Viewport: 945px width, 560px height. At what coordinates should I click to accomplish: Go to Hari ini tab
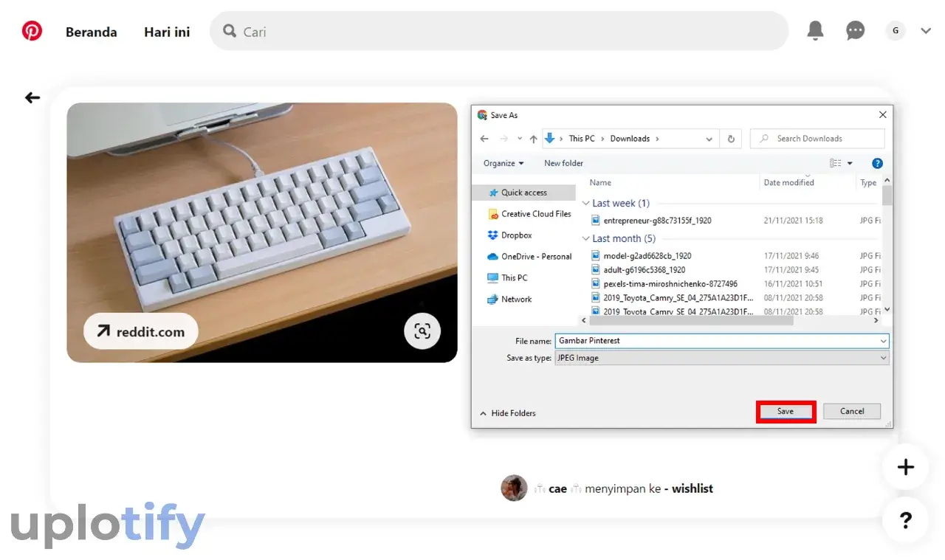pos(167,32)
